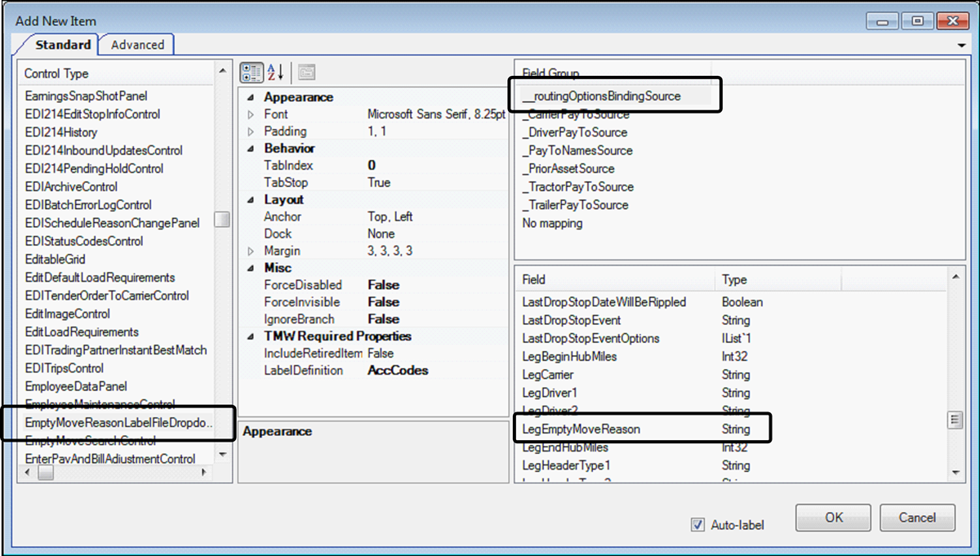Switch to Categorized property view

pos(251,73)
